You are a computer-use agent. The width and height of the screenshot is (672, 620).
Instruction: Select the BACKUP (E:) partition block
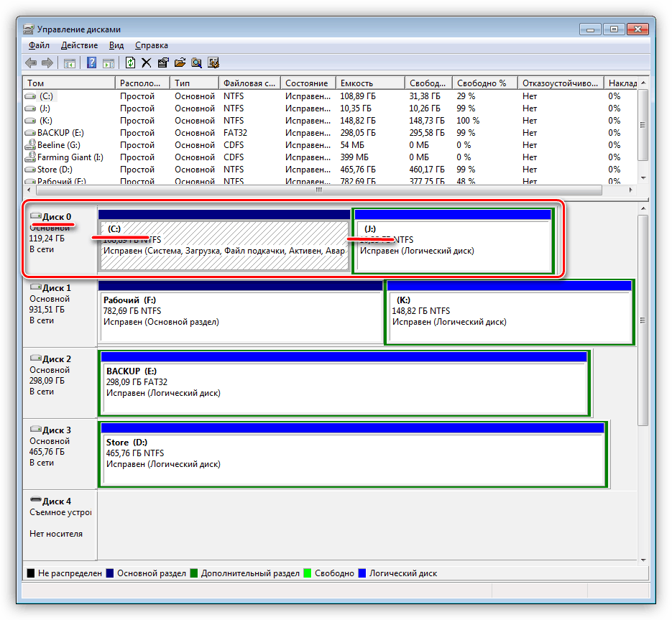[344, 383]
